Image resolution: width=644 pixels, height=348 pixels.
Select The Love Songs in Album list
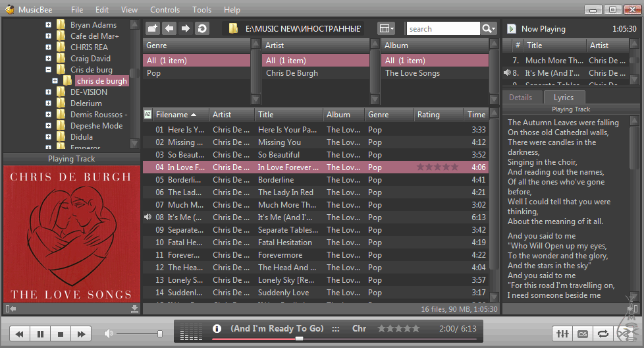coord(435,73)
